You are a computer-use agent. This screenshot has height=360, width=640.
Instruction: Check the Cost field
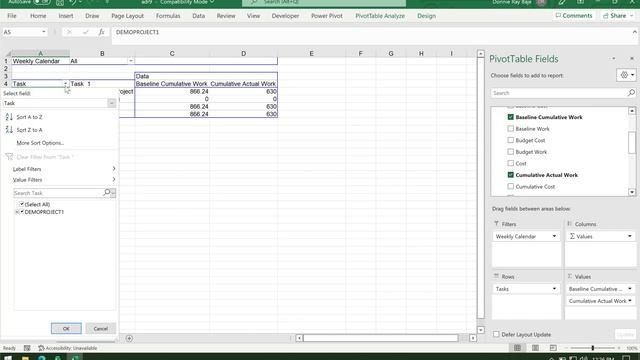510,163
